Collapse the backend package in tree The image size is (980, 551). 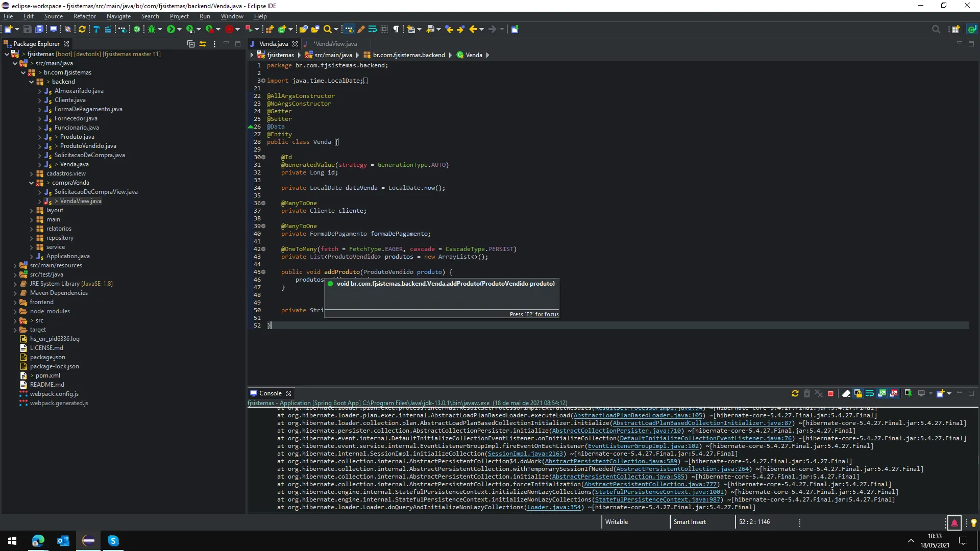[31, 82]
